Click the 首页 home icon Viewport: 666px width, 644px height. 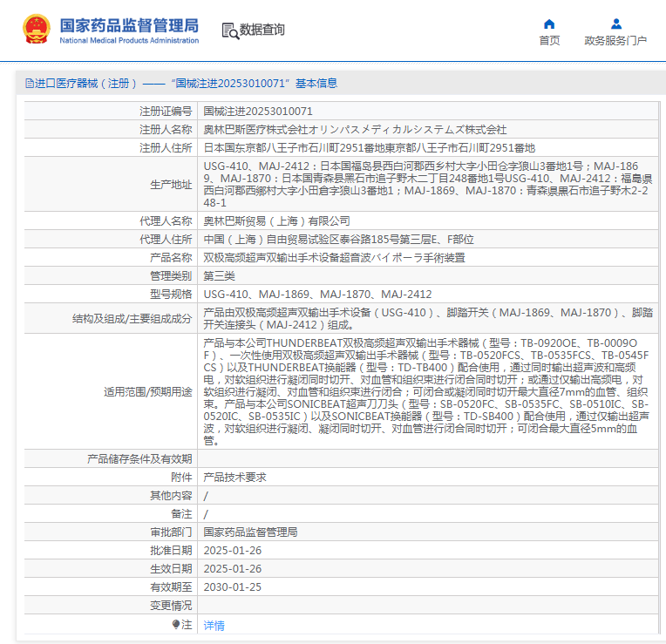[549, 24]
